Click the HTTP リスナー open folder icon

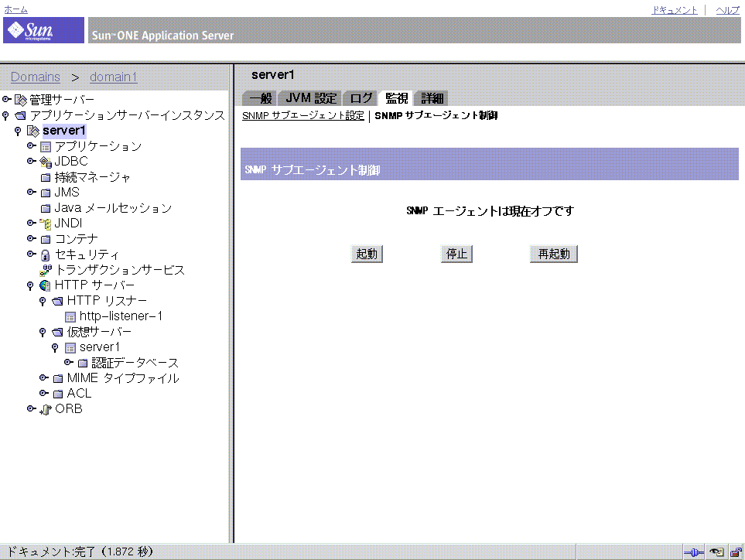[x=57, y=301]
